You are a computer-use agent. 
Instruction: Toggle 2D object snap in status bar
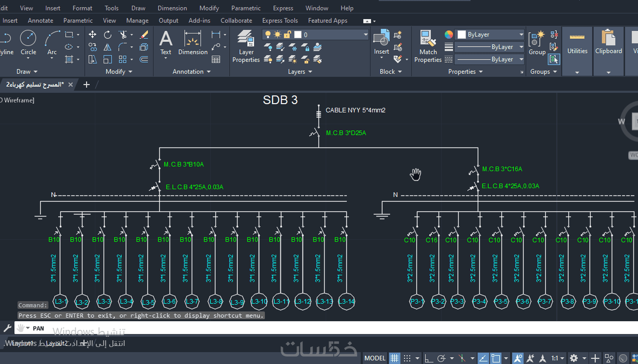[496, 358]
